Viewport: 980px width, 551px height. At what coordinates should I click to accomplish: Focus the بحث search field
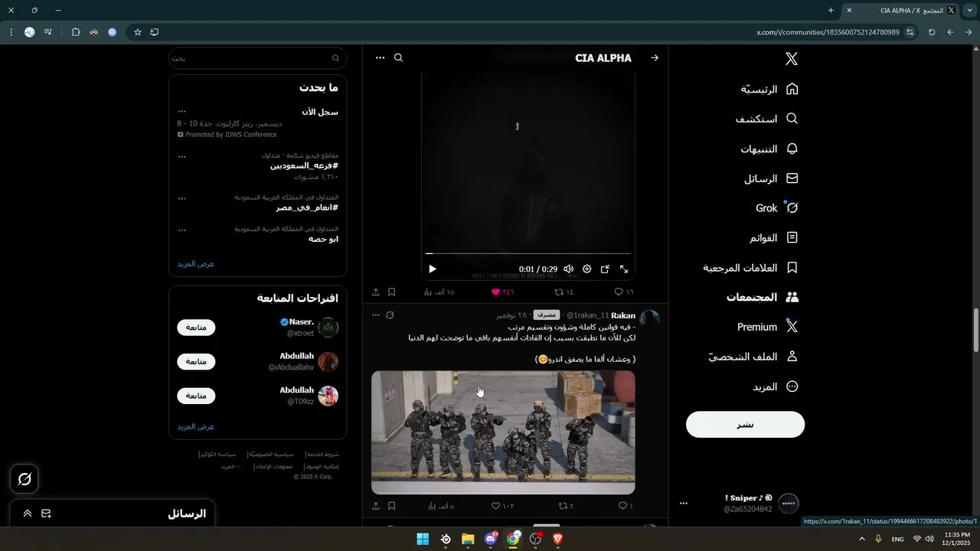point(258,58)
